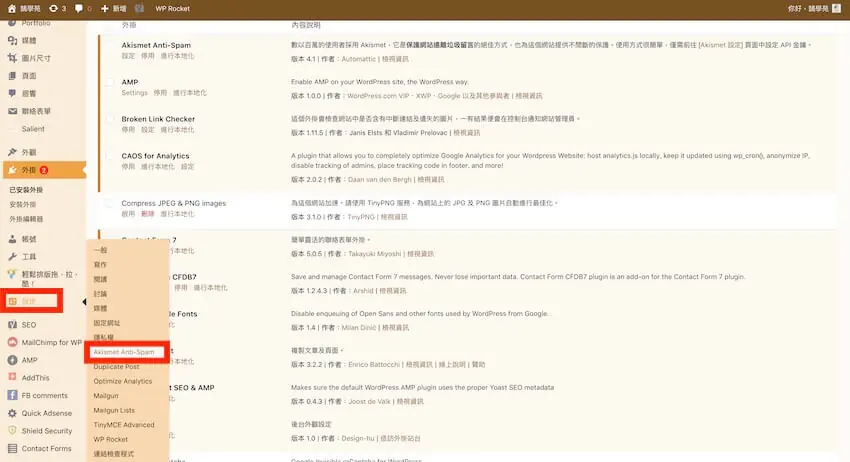Open the Pages icon in the sidebar
Viewport: 850px width, 462px height.
(12, 76)
